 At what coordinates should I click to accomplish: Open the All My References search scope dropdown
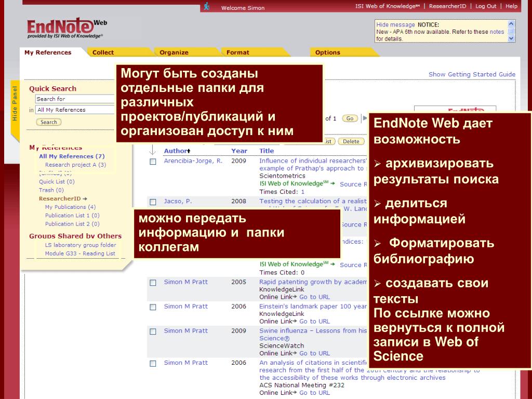[x=75, y=110]
